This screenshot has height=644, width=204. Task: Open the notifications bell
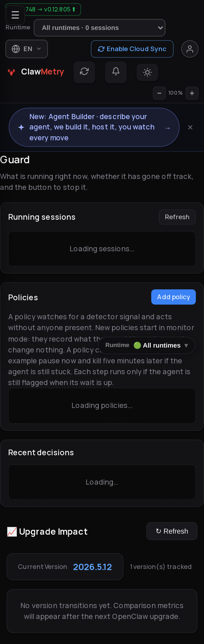[116, 72]
